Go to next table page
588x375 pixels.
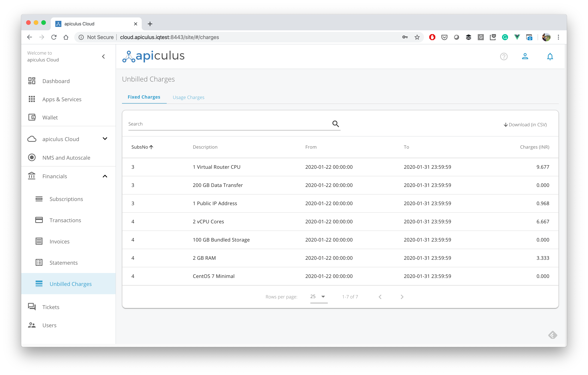pos(402,297)
